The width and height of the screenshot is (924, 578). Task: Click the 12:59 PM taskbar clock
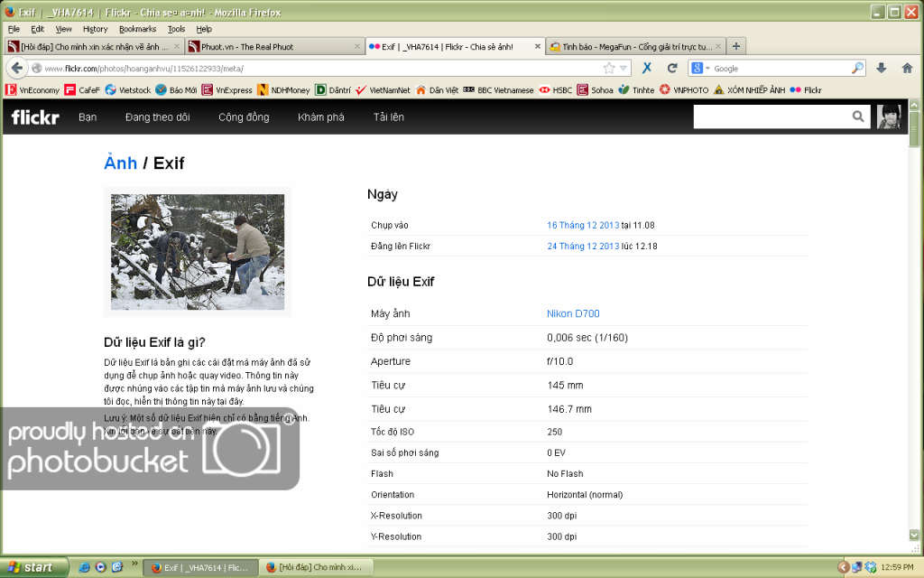click(x=898, y=567)
